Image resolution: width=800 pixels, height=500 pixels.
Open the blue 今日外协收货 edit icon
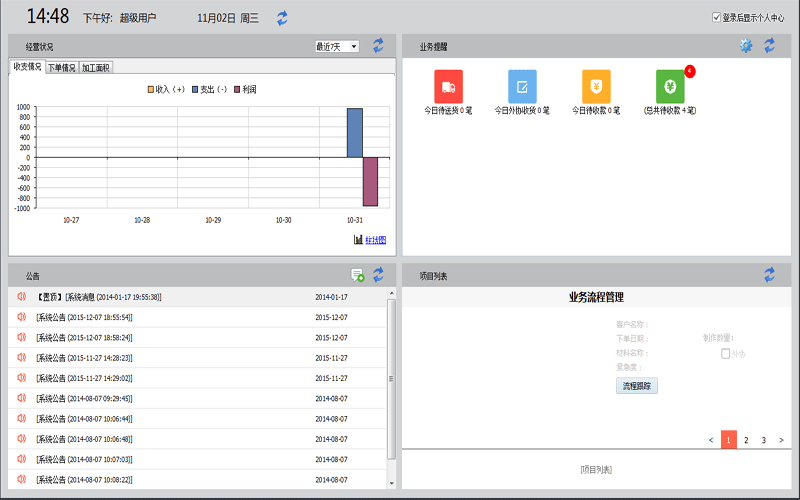point(522,85)
